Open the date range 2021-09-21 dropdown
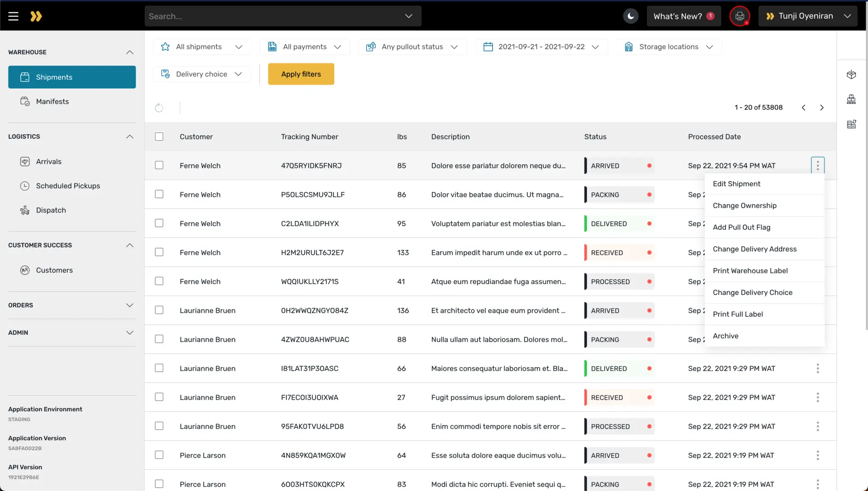868x491 pixels. click(x=542, y=47)
